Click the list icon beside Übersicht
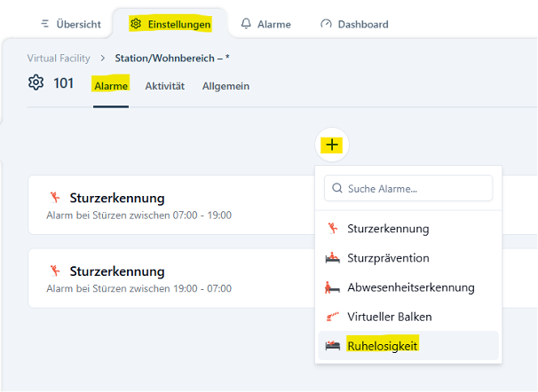The image size is (538, 392). [x=45, y=24]
